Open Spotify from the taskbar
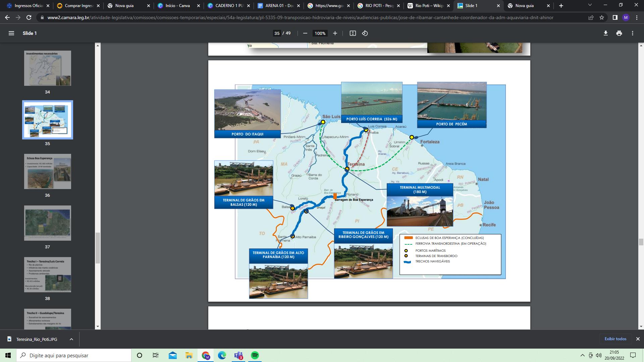The height and width of the screenshot is (362, 644). click(255, 355)
